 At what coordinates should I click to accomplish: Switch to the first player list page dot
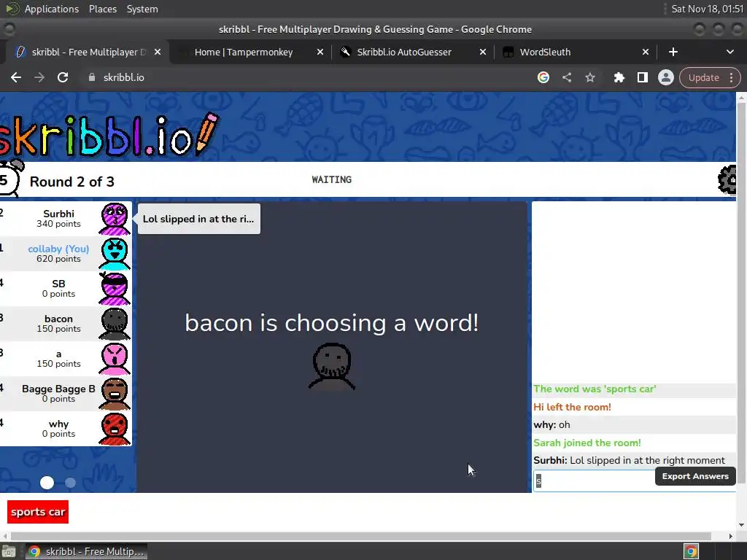point(47,483)
